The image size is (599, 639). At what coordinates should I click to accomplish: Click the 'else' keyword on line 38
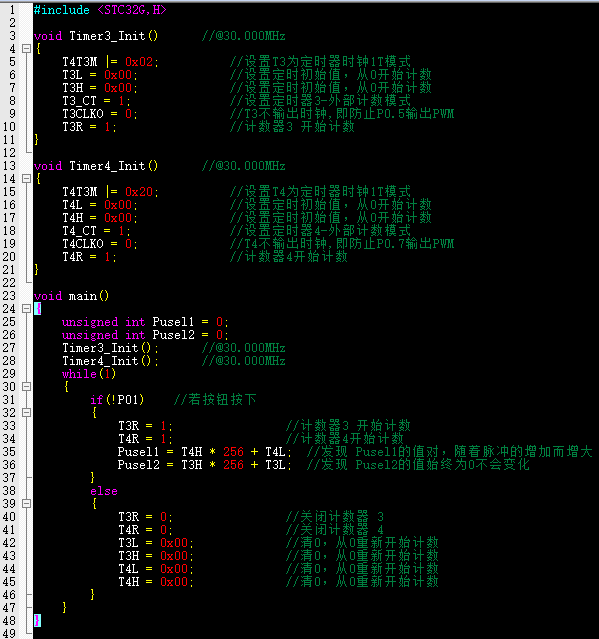(104, 491)
